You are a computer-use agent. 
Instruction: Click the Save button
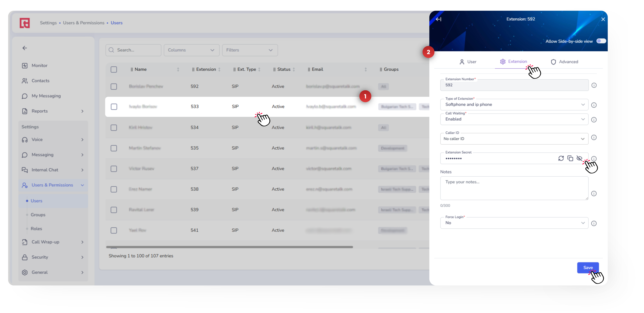pos(588,268)
